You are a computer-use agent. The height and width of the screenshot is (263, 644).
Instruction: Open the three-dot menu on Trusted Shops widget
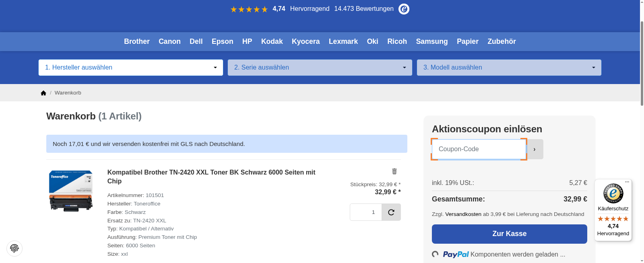[627, 182]
